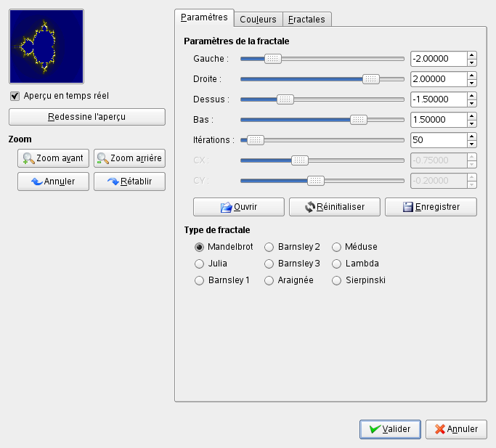Click the Enregistrer button label
The height and width of the screenshot is (448, 496).
[x=437, y=207]
